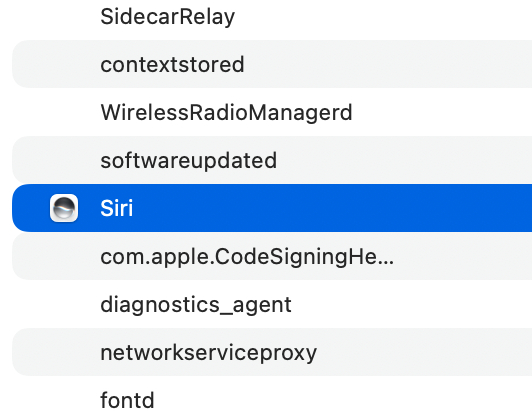Click the white row area right of diagnostics_agent
Image resolution: width=532 pixels, height=412 pixels.
[x=412, y=304]
